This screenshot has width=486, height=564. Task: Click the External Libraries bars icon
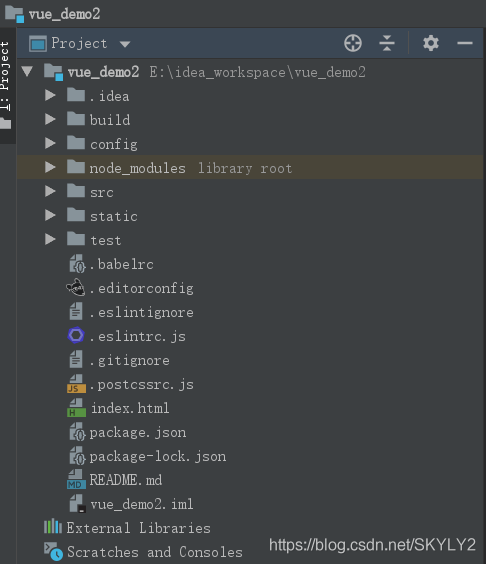tap(53, 527)
